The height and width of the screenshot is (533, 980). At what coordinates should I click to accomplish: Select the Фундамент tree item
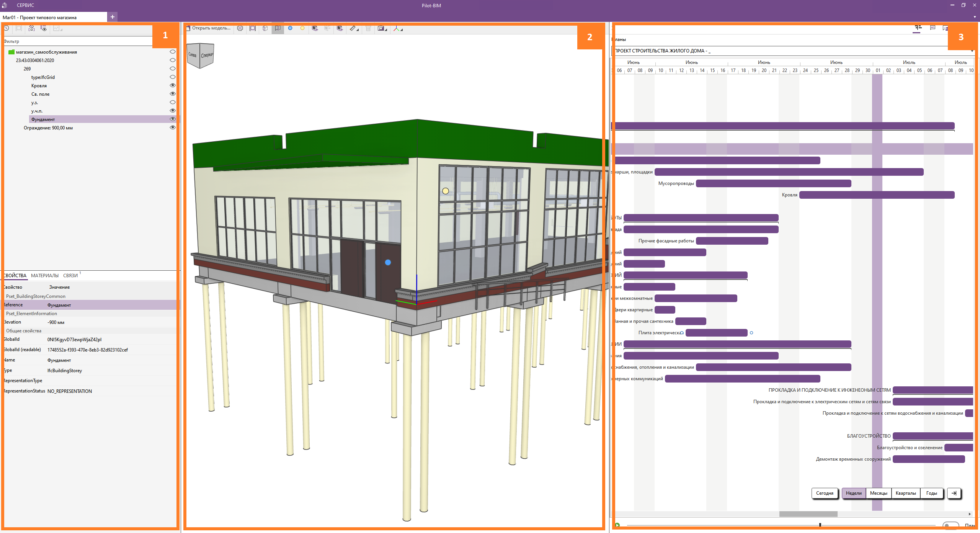43,119
